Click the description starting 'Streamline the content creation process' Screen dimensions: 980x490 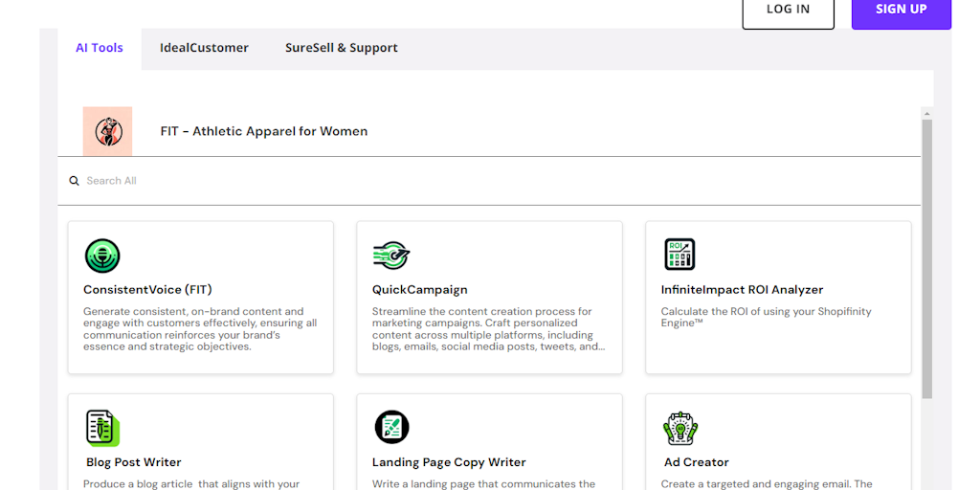click(x=489, y=329)
